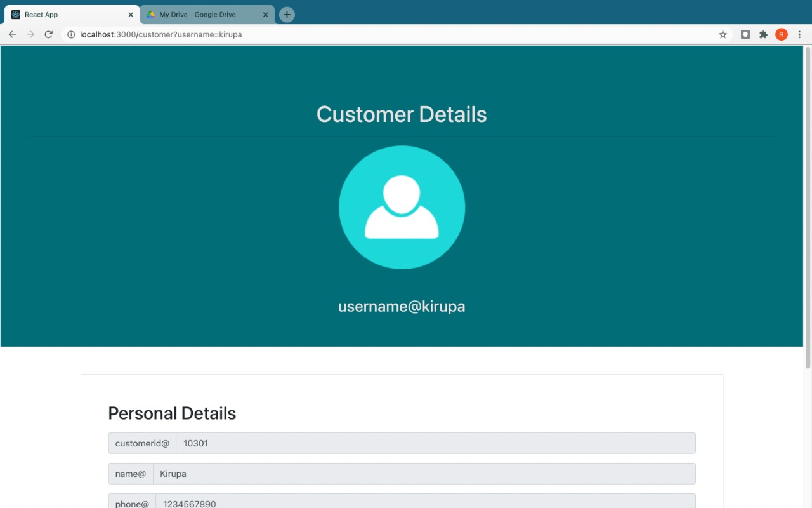The image size is (812, 508).
Task: Click the customer profile avatar image
Action: tap(402, 208)
